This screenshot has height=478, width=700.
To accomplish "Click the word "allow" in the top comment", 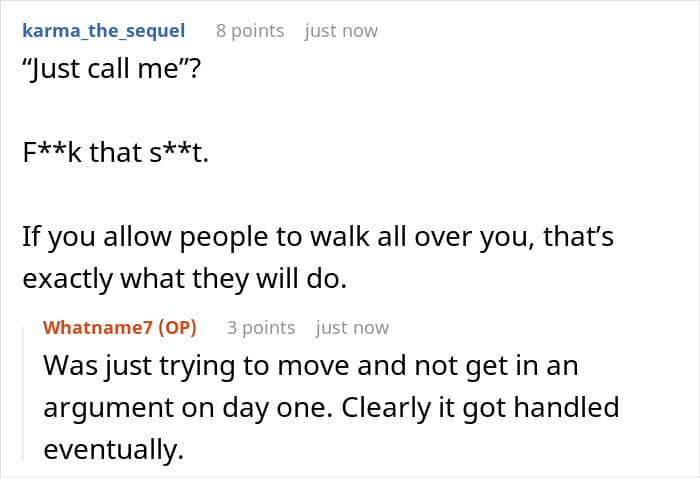I will (119, 237).
